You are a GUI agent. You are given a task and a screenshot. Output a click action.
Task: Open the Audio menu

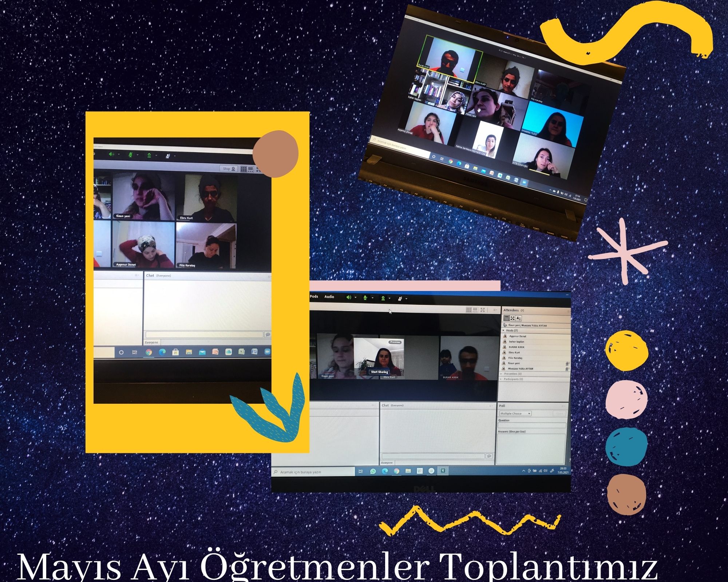[x=329, y=297]
